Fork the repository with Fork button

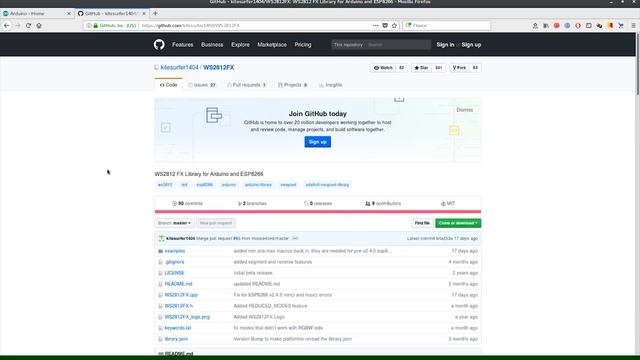459,68
